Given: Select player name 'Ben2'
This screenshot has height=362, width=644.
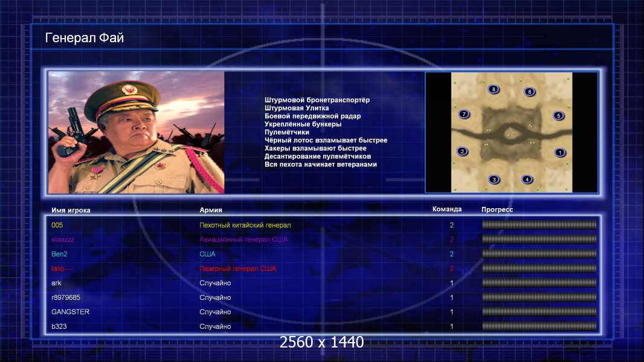Looking at the screenshot, I should [x=59, y=254].
